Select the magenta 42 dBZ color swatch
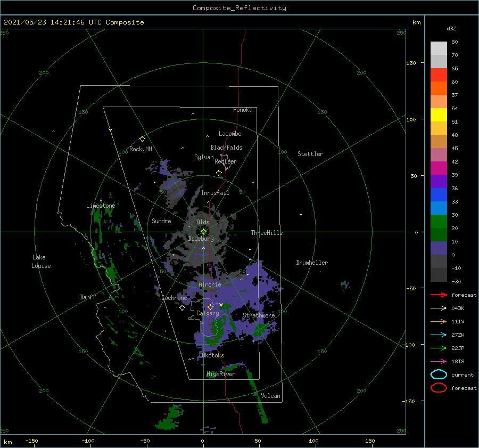 pos(439,168)
